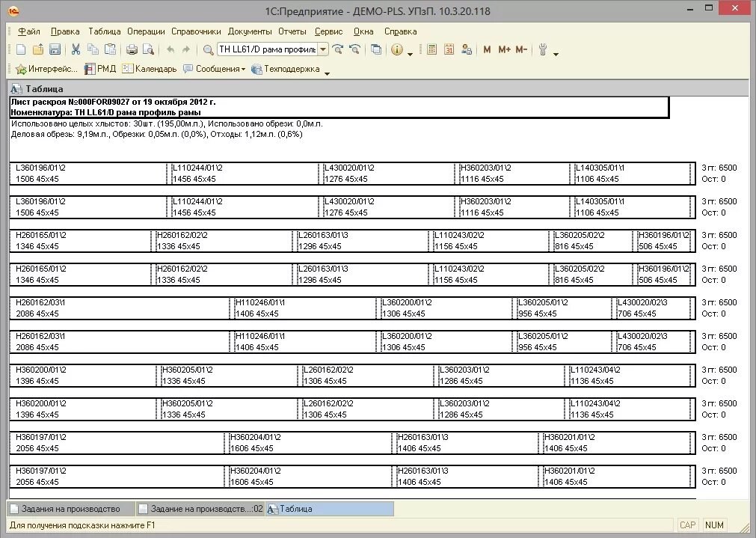Viewport: 756px width, 538px height.
Task: Click the Find magnifier icon
Action: (x=208, y=49)
